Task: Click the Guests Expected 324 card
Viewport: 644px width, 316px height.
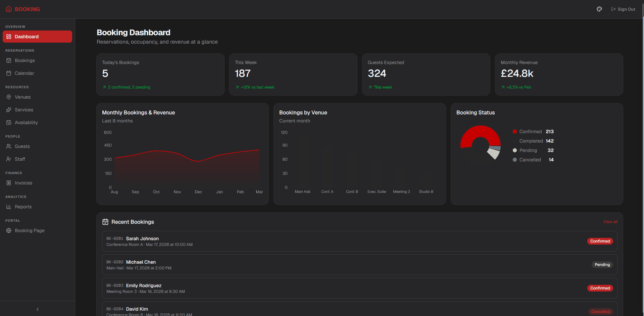Action: tap(426, 74)
